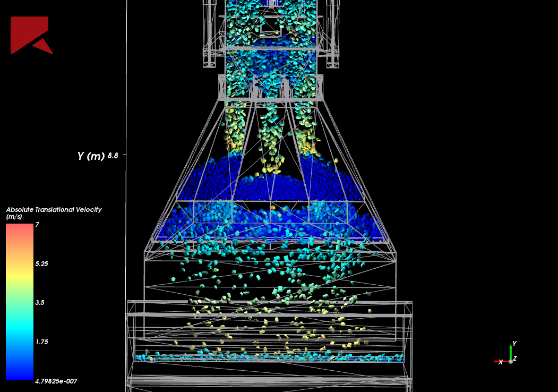
Task: Select the 'Y (m)' ruler axis label
Action: (x=91, y=156)
